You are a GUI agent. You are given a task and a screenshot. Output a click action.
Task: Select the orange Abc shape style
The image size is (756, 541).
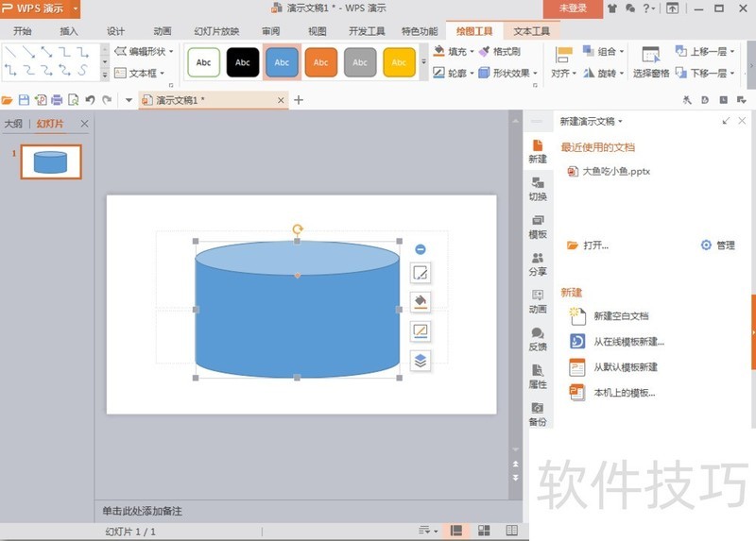point(320,62)
